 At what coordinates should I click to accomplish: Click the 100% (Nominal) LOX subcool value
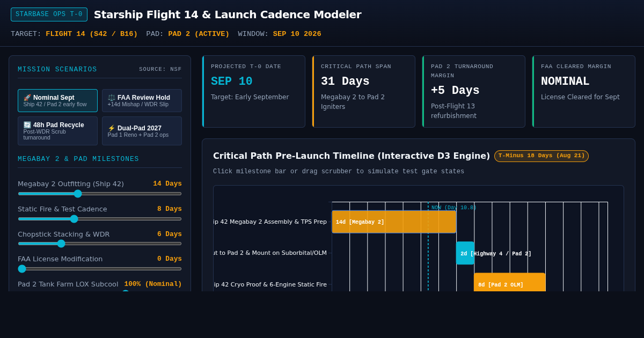tap(153, 284)
